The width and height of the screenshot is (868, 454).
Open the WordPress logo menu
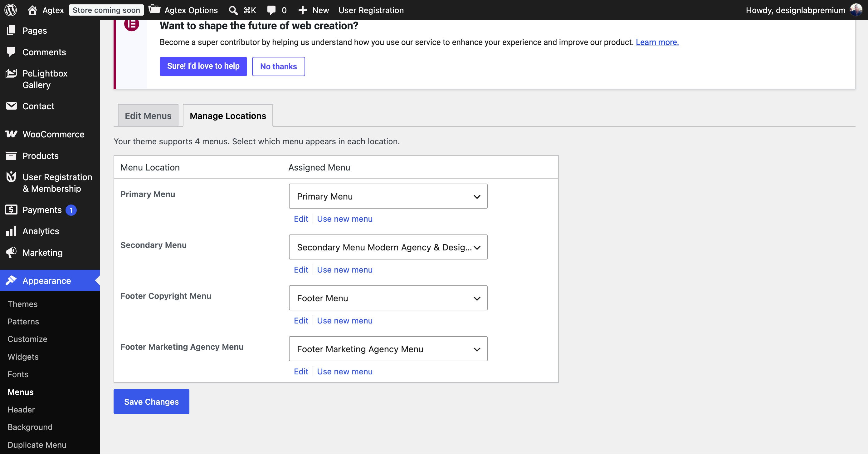tap(10, 10)
